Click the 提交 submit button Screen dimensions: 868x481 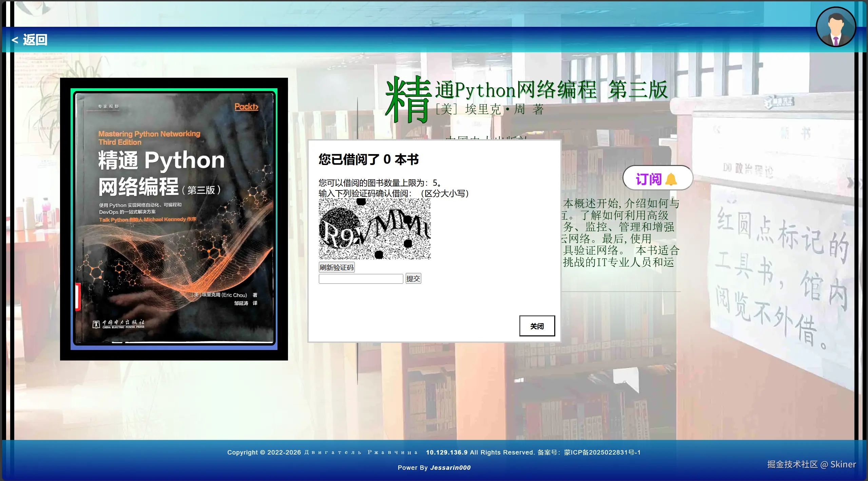[413, 279]
